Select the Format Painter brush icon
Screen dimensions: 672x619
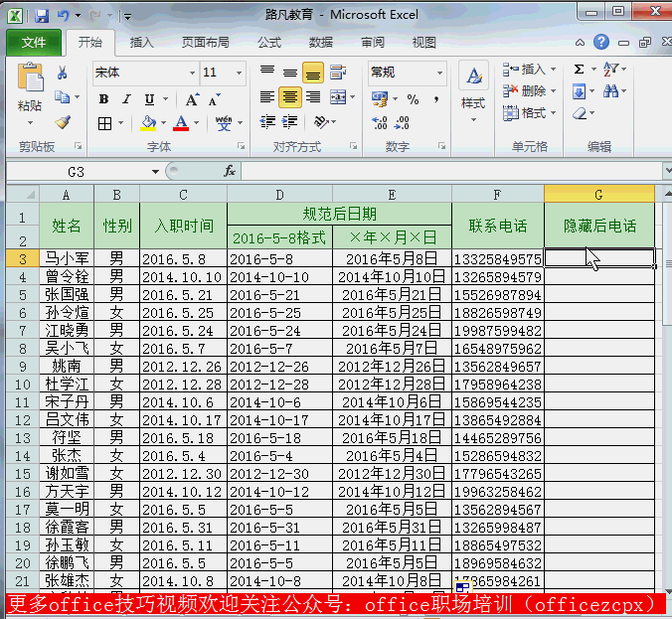(64, 122)
